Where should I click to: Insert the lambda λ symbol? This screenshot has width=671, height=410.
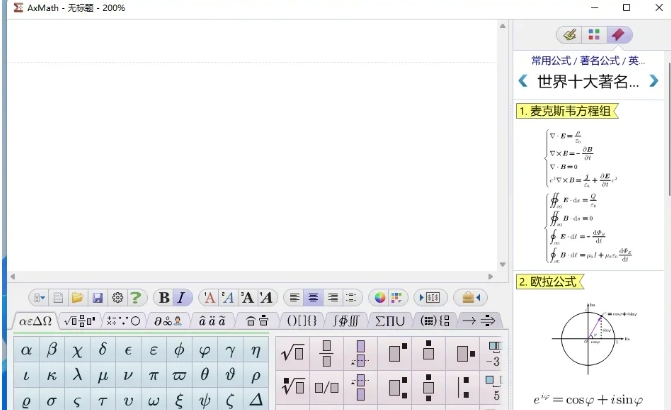click(x=77, y=375)
